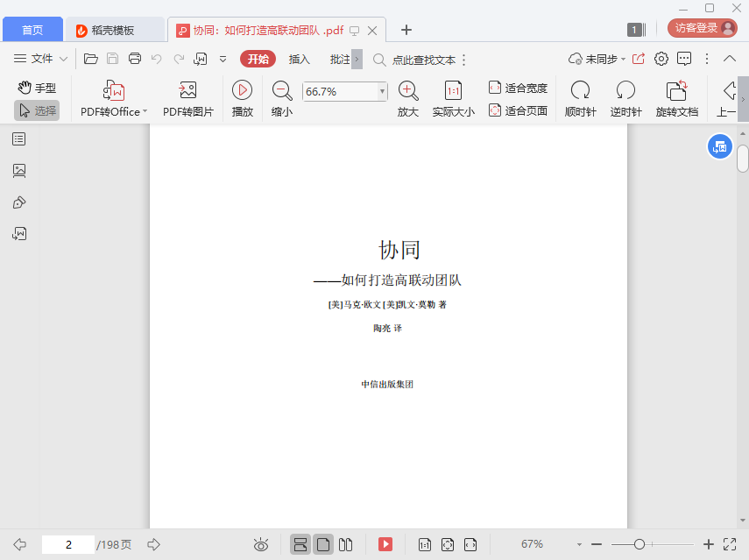Toggle eye protection mode in status bar
Image resolution: width=749 pixels, height=560 pixels.
coord(261,544)
